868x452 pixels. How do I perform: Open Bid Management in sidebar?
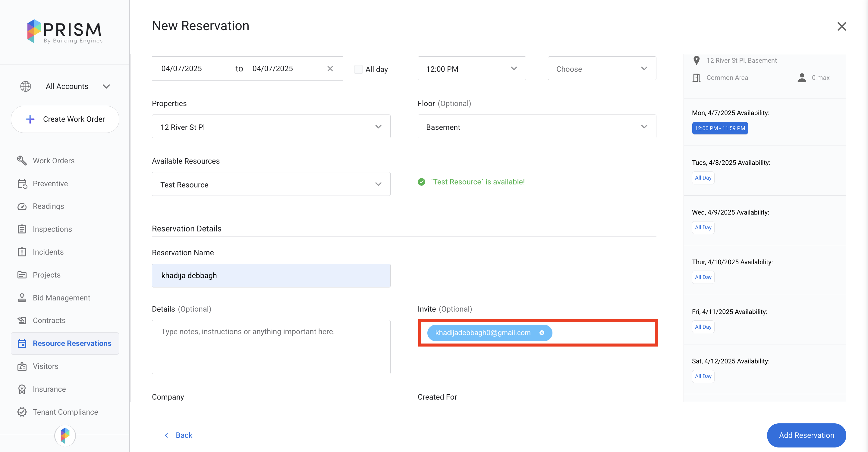tap(61, 298)
